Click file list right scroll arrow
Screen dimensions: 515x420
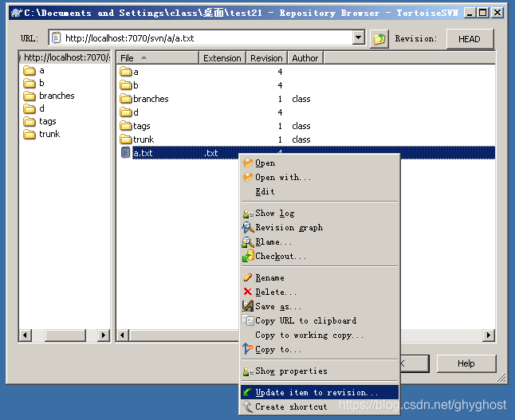tap(489, 336)
